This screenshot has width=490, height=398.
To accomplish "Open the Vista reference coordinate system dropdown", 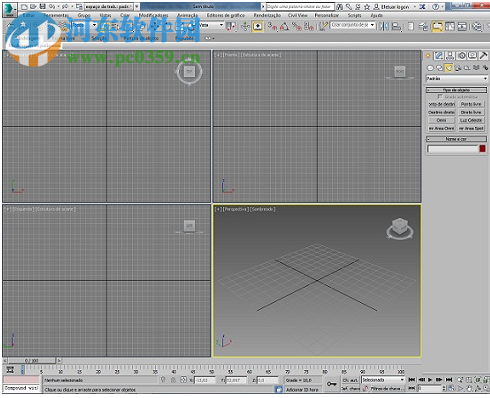I will (x=211, y=25).
